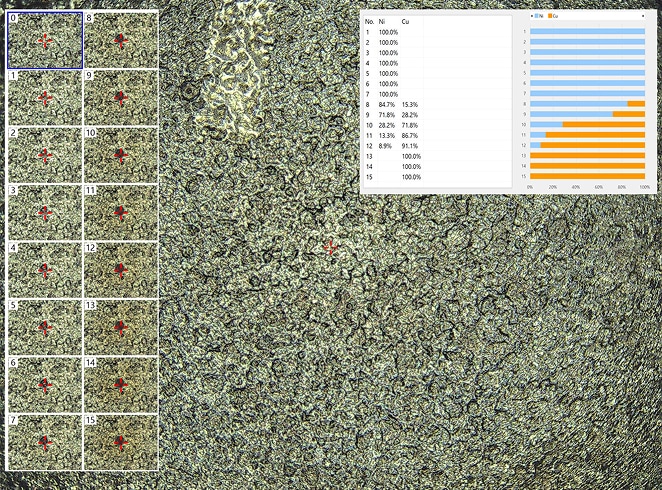Click the orange Cu bar for point 15
The width and height of the screenshot is (662, 490).
click(586, 176)
